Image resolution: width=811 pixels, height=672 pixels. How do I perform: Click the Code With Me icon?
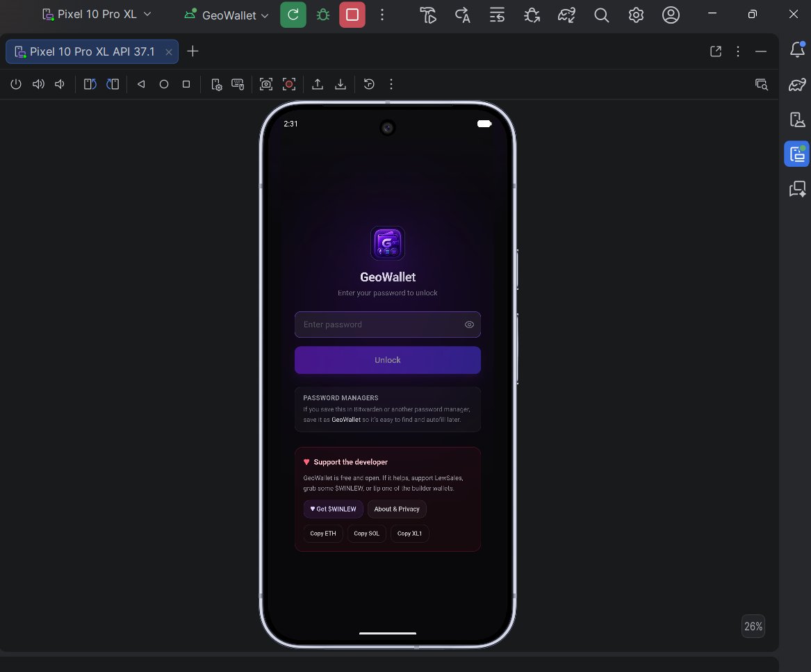428,15
